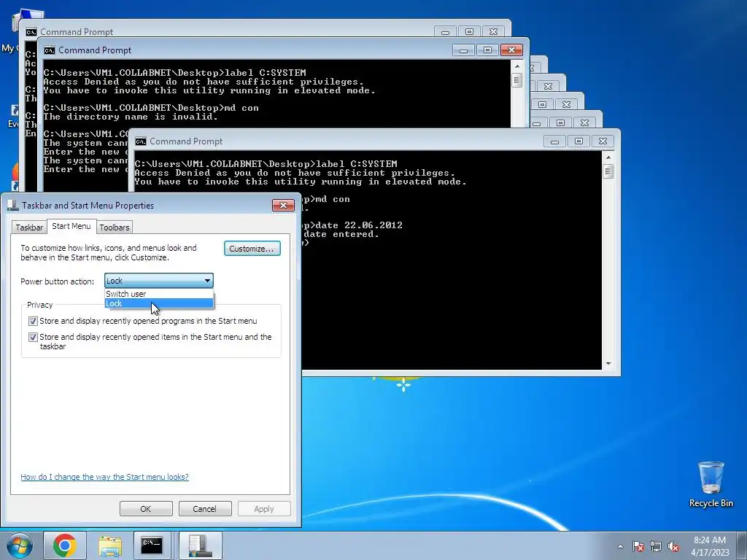Choose Lock from dropdown list

coord(159,303)
